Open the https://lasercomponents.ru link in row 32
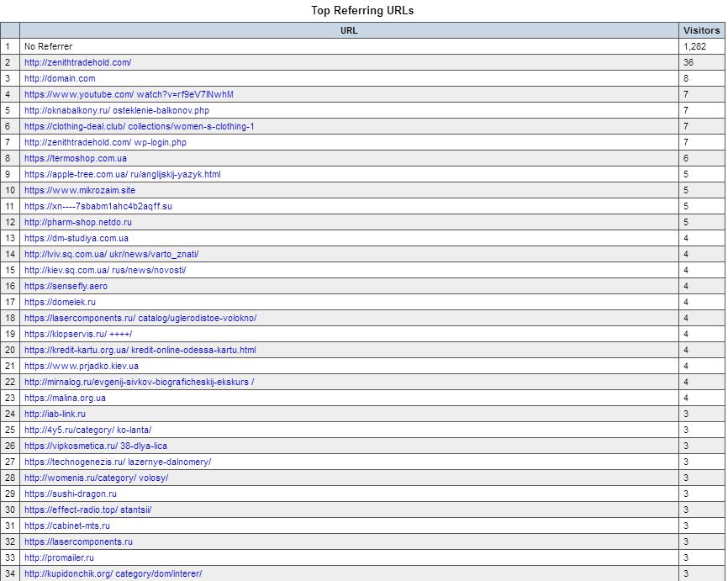Screen dimensions: 728x581 point(78,541)
